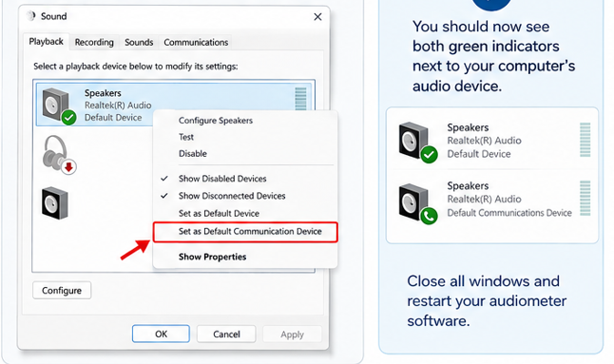Click the level meter beside Default Communications Device
The image size is (614, 364).
tap(585, 198)
